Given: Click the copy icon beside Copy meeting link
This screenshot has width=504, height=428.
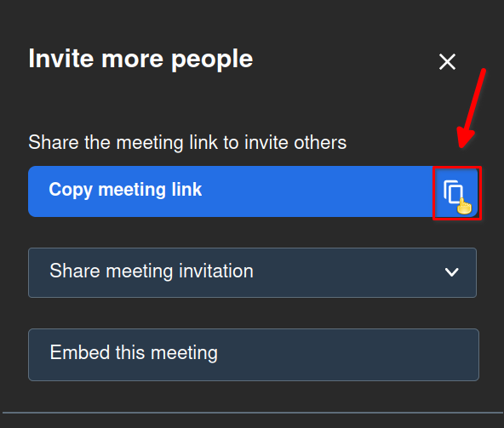Looking at the screenshot, I should (x=453, y=191).
